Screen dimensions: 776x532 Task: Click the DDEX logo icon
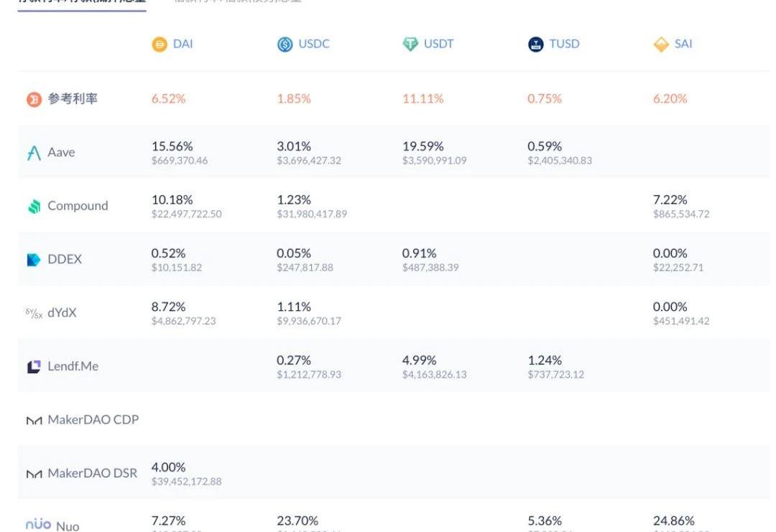click(x=34, y=260)
